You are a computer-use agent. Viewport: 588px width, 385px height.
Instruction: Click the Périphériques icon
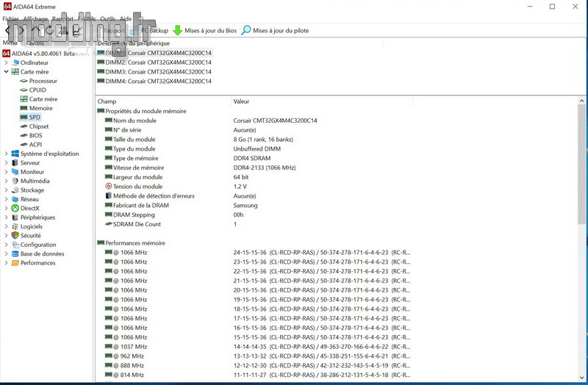[15, 217]
